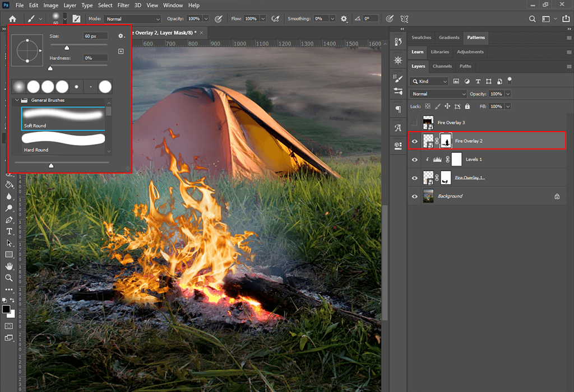The width and height of the screenshot is (574, 392).
Task: Click the Fire Overlay 2 layer mask thumbnail
Action: 446,141
